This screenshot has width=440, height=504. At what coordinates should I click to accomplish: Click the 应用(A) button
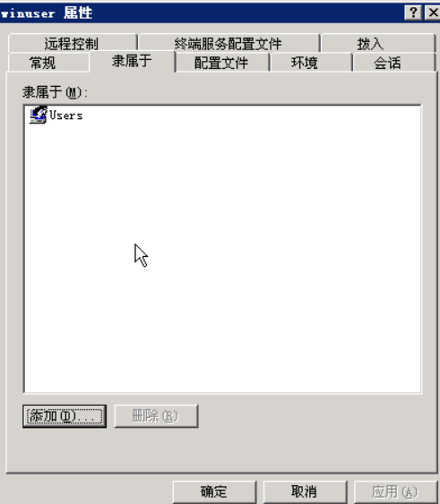point(395,491)
